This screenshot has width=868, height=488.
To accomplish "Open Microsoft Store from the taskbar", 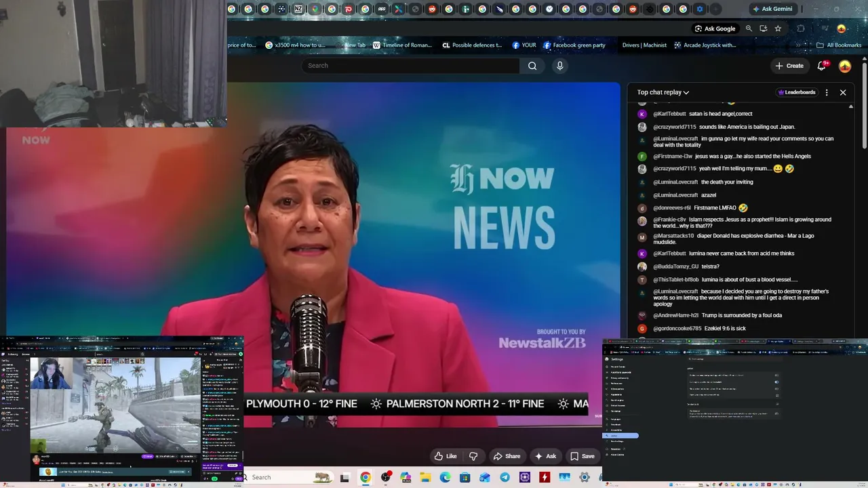I will click(465, 477).
